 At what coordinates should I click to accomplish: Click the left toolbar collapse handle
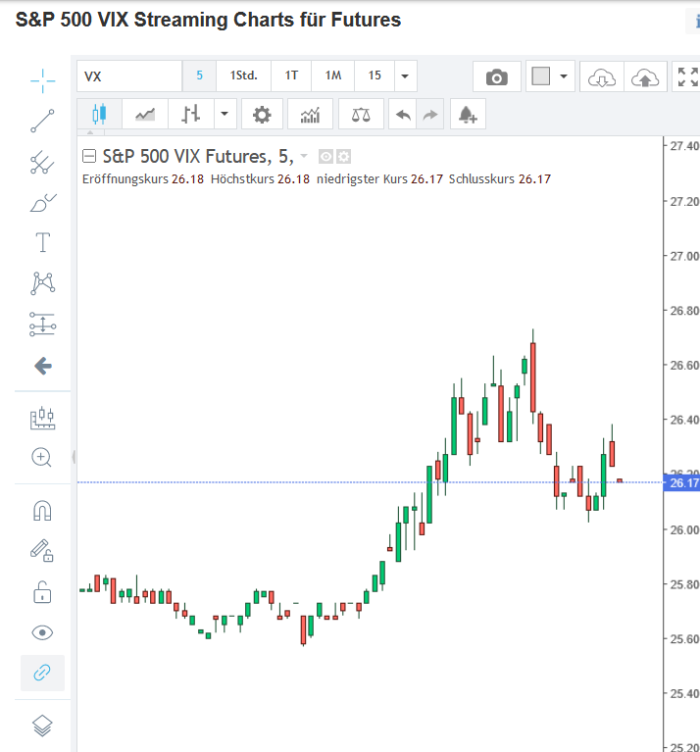pyautogui.click(x=74, y=457)
